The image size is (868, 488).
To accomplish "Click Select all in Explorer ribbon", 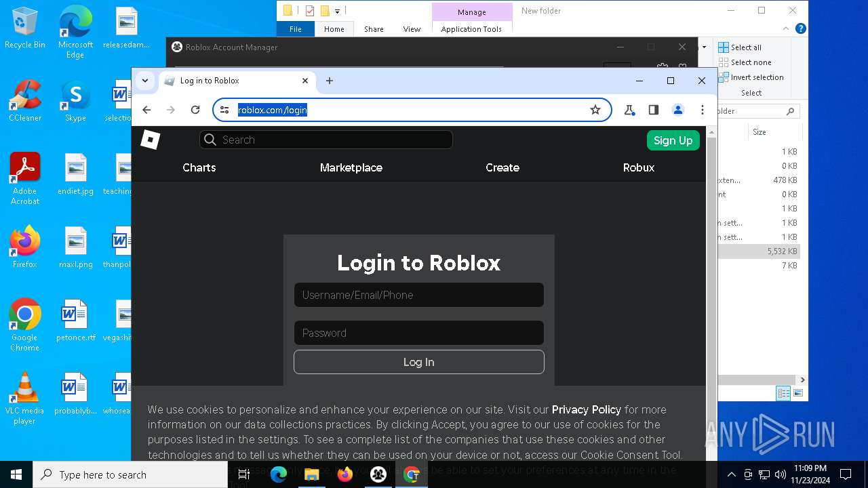I will pos(740,47).
